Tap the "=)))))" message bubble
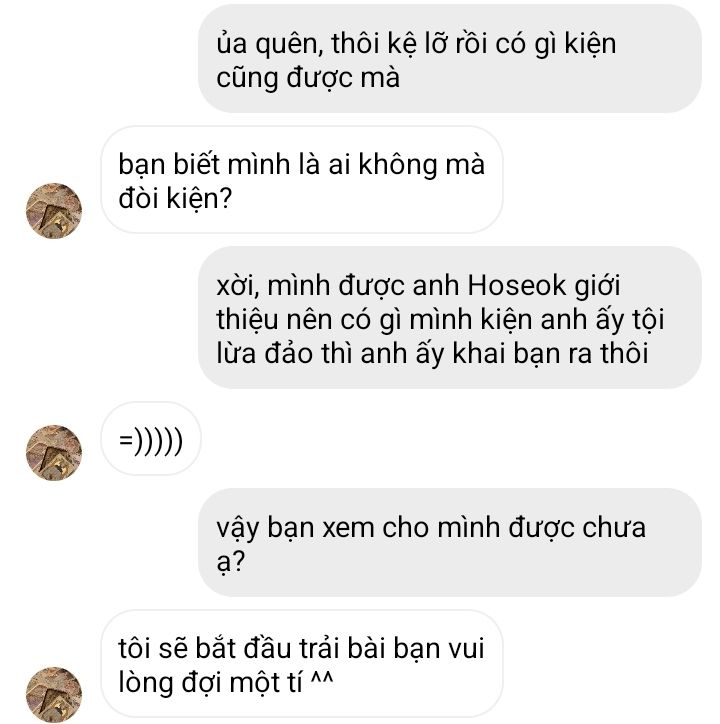This screenshot has height=724, width=720. 151,439
